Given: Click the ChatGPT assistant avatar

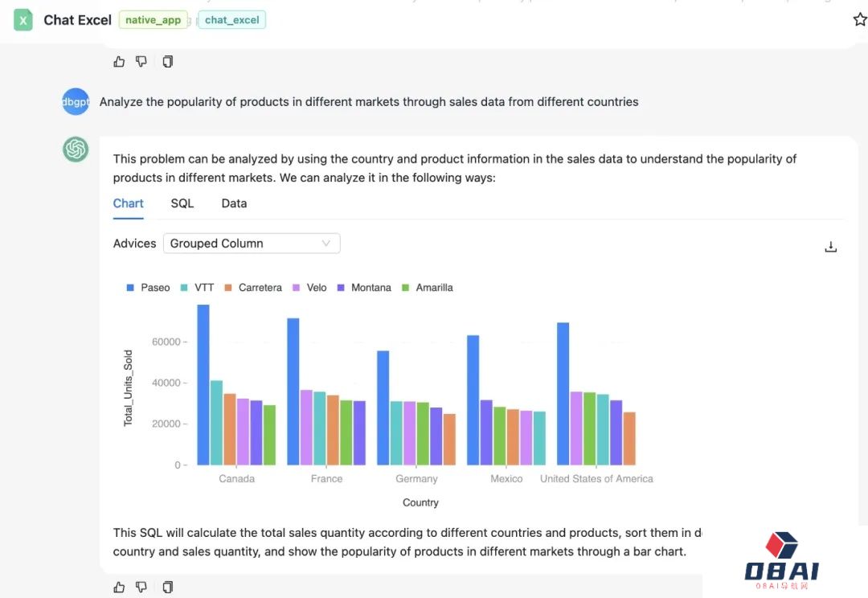Looking at the screenshot, I should (76, 149).
